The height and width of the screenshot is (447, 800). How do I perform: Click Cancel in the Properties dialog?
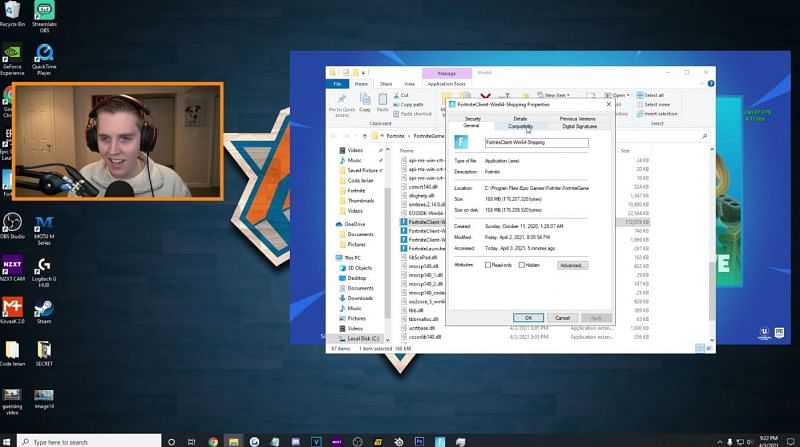coord(562,318)
